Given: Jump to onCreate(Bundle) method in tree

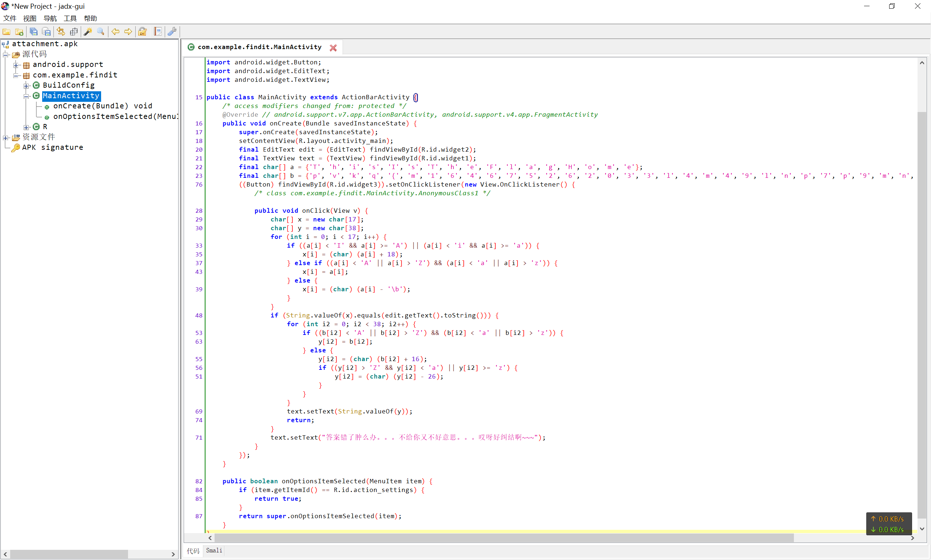Looking at the screenshot, I should (x=103, y=106).
